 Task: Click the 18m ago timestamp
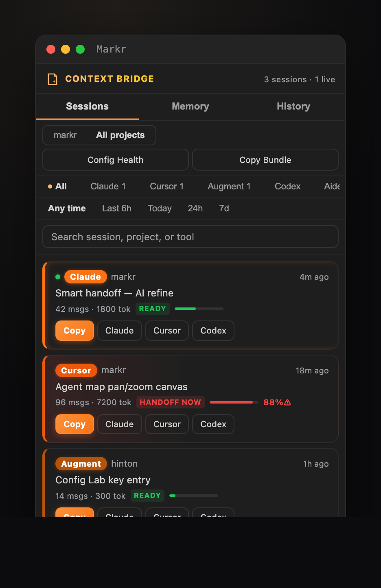[x=312, y=371]
